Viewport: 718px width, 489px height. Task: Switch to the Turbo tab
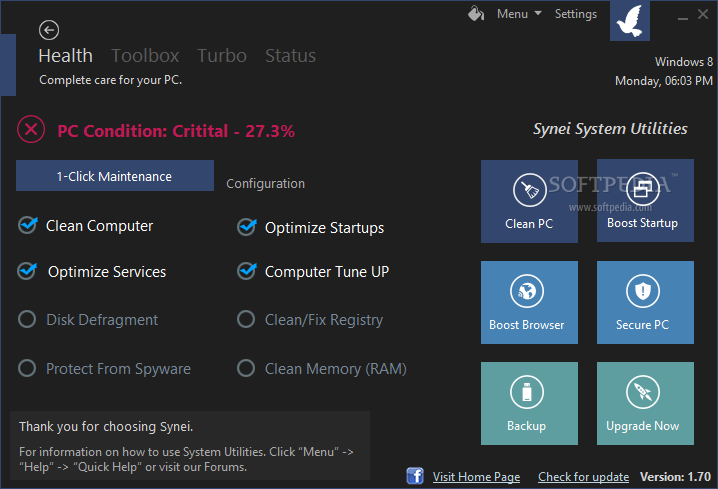(x=222, y=56)
